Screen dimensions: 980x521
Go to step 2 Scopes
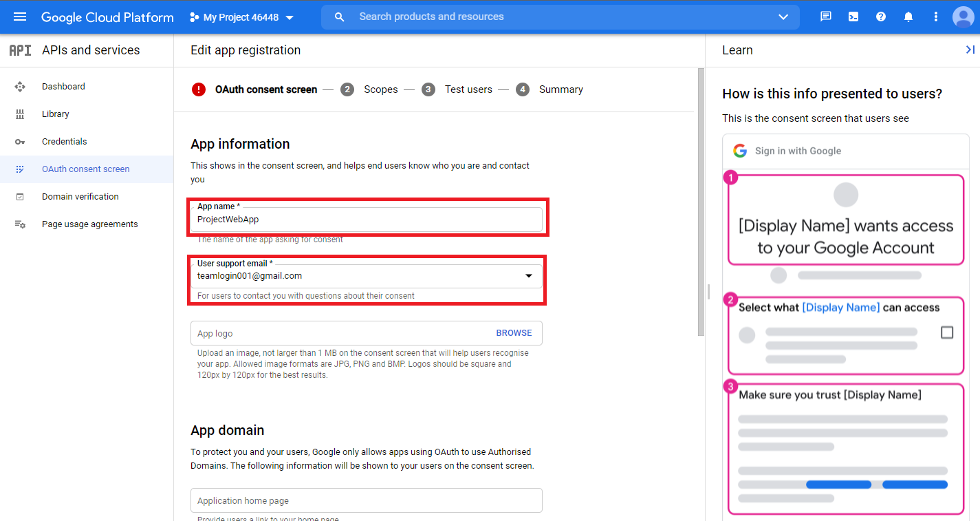point(369,89)
